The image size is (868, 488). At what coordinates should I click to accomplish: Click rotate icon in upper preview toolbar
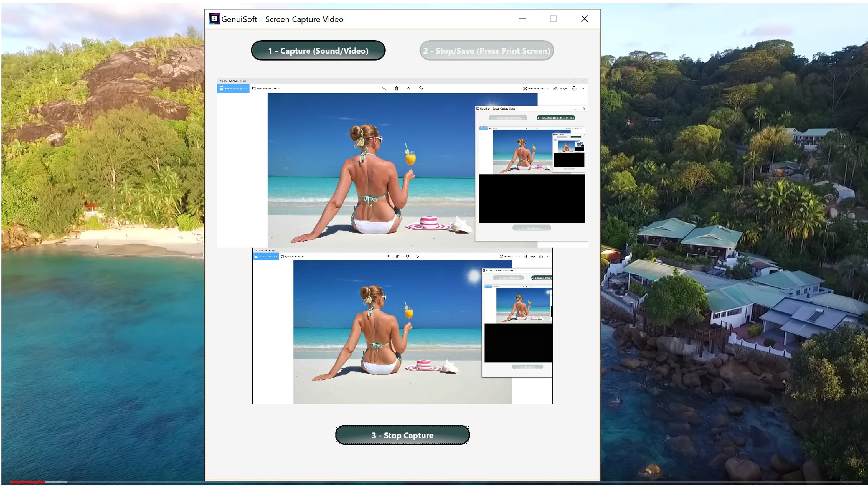(420, 89)
